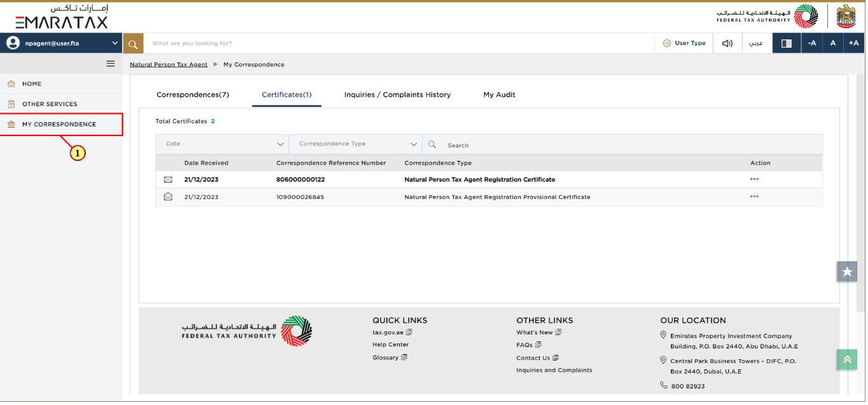The width and height of the screenshot is (868, 405).
Task: Click the Correspondence Type column header
Action: (x=438, y=163)
